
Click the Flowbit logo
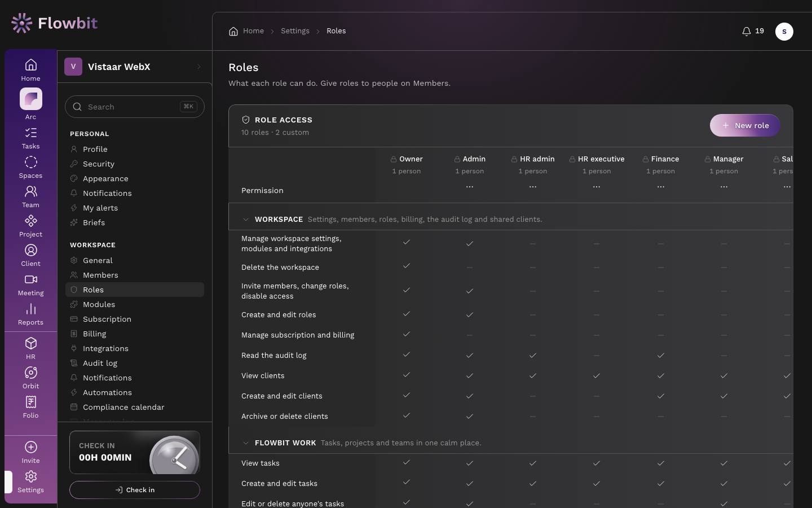point(54,23)
